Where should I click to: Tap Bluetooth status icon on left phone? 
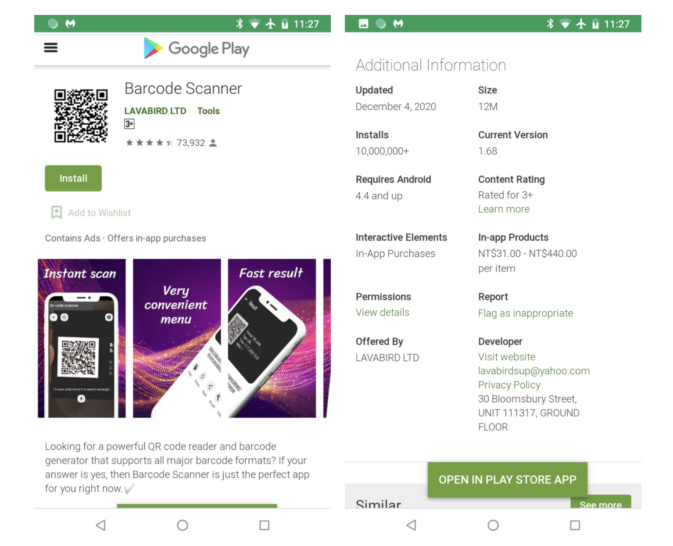click(x=239, y=24)
